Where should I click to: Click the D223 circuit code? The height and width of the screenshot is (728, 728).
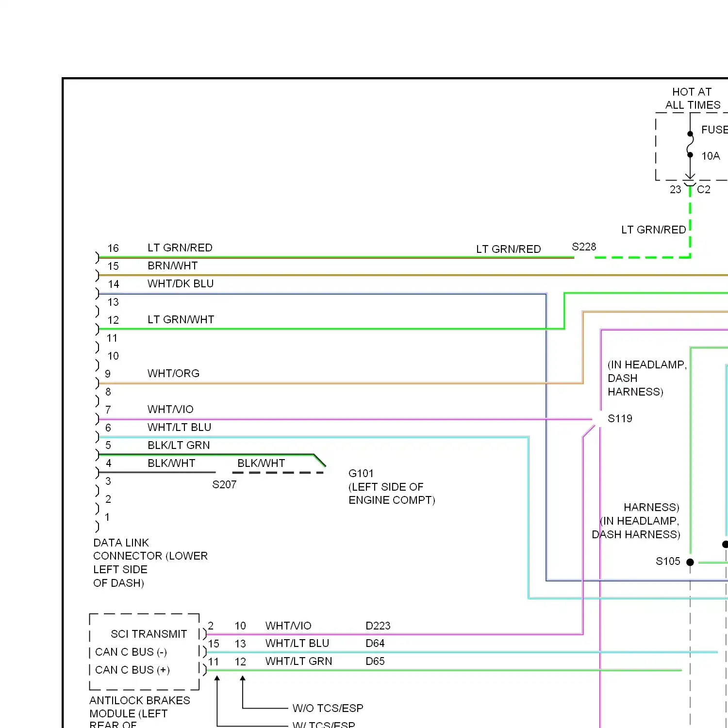click(x=378, y=626)
